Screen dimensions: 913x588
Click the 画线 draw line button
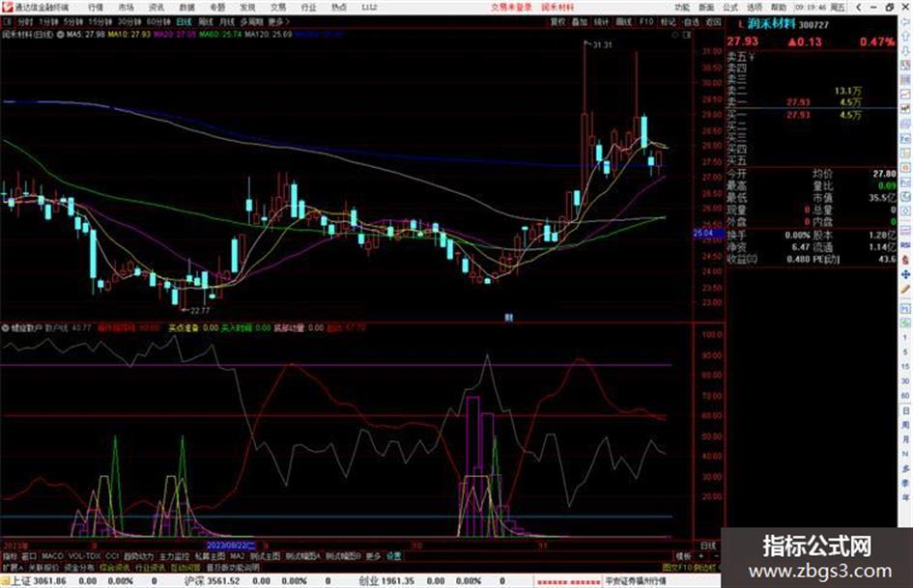(623, 21)
